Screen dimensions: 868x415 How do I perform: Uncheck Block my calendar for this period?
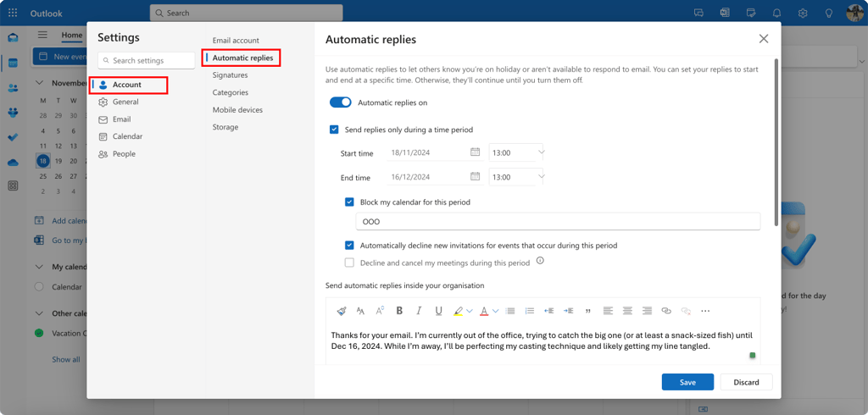click(x=349, y=202)
